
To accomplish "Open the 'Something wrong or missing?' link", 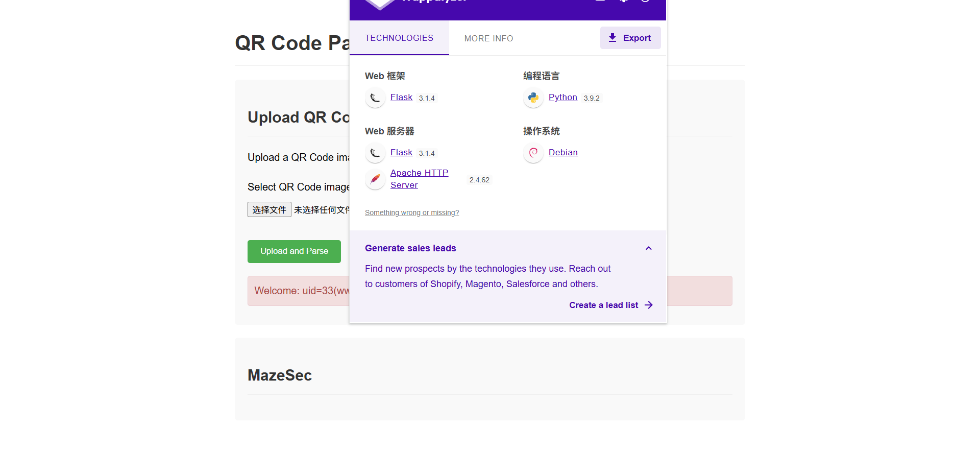I will point(411,212).
